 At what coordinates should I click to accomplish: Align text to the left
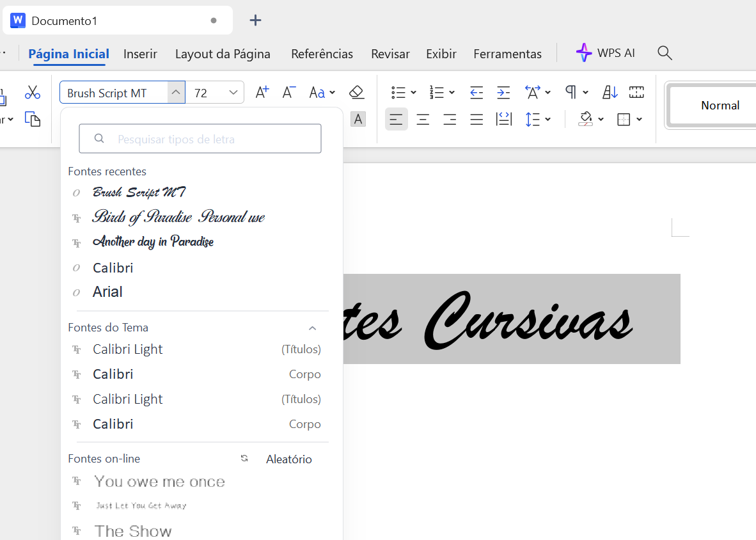[397, 119]
